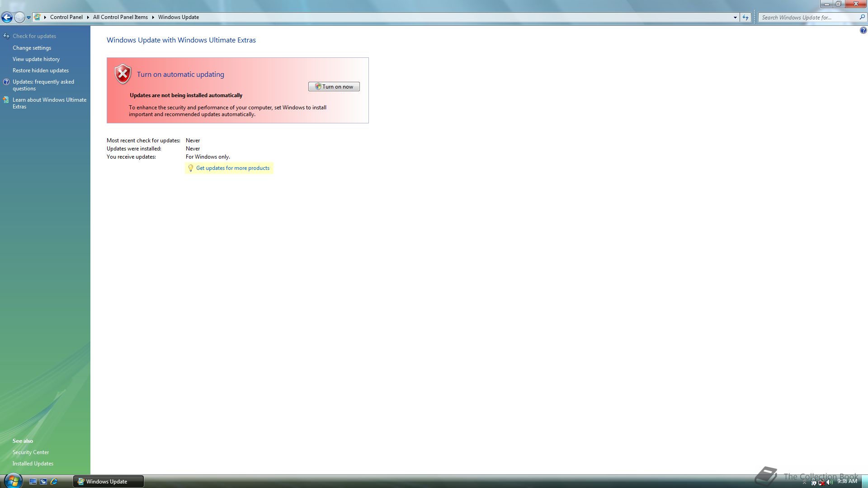Select the Control Panel breadcrumb

coord(66,17)
